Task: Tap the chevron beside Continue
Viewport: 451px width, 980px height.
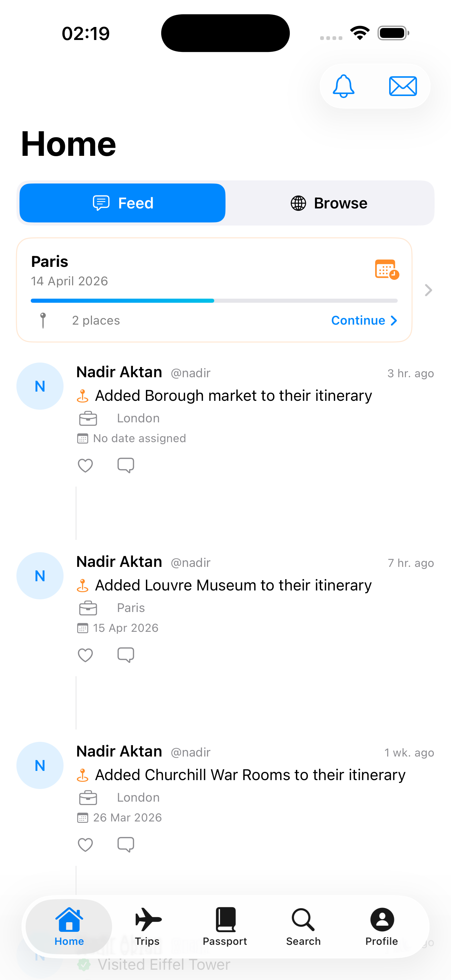Action: pos(394,321)
